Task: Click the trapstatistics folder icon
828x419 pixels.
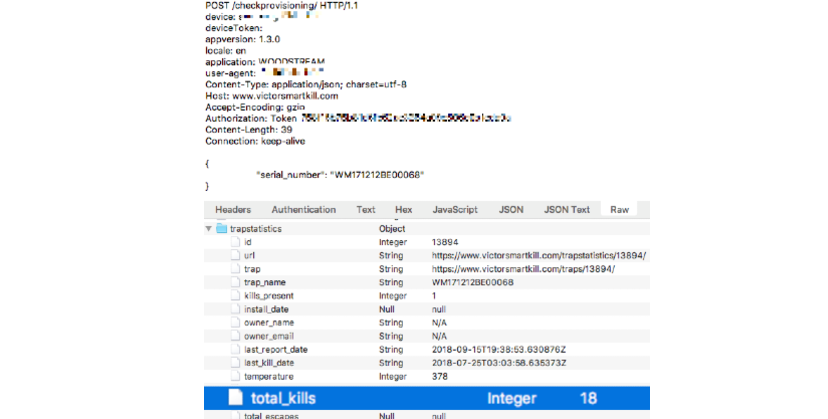Action: (x=221, y=229)
